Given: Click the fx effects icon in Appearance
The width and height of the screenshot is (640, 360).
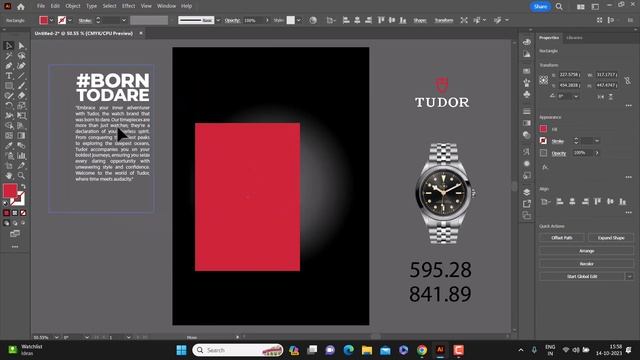Looking at the screenshot, I should pyautogui.click(x=544, y=167).
